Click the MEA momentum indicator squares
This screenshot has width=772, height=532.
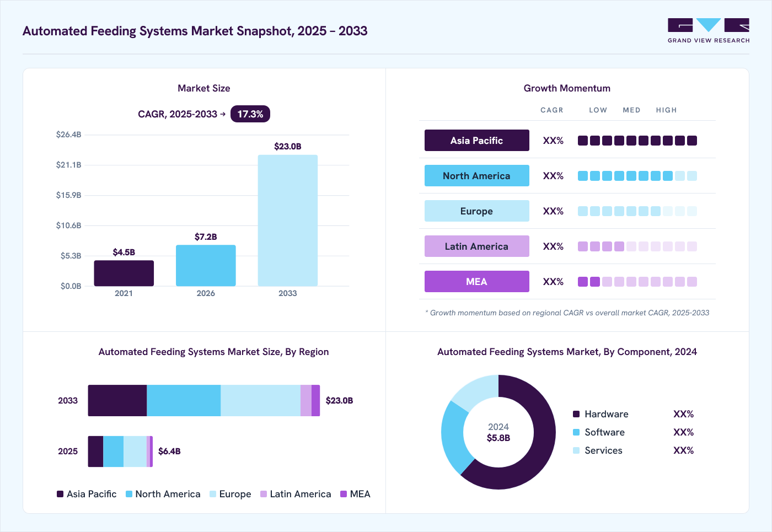pos(637,282)
